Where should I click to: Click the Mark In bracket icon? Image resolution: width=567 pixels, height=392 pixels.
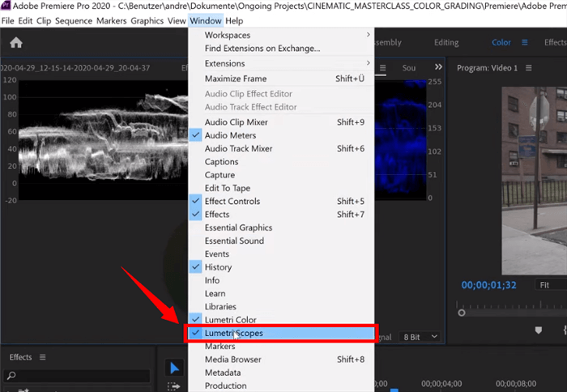(x=563, y=330)
